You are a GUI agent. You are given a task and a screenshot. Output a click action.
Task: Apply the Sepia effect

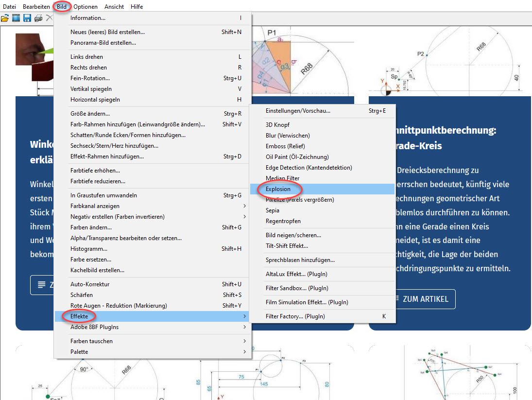pyautogui.click(x=322, y=210)
